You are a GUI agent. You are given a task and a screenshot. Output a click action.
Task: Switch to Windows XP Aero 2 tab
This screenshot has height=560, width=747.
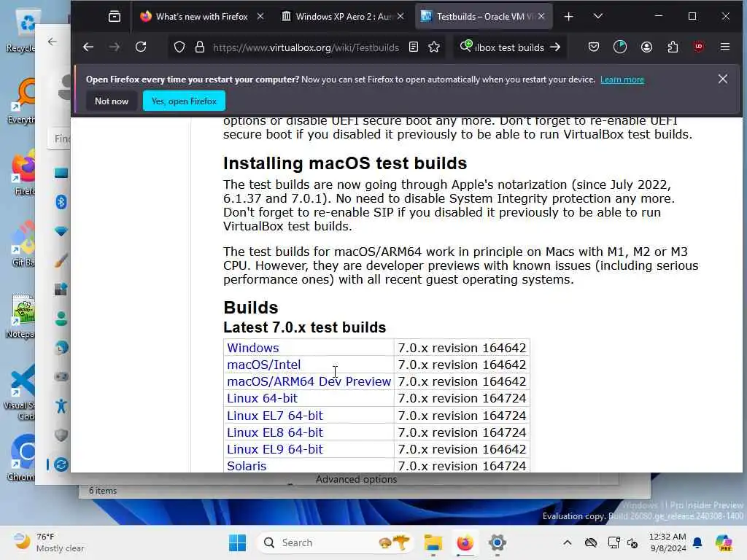[x=342, y=17]
